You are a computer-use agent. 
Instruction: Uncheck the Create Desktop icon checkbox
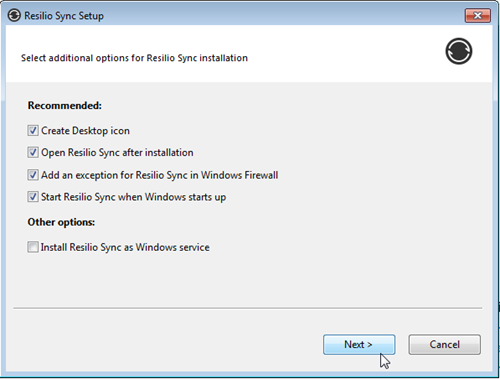[33, 130]
